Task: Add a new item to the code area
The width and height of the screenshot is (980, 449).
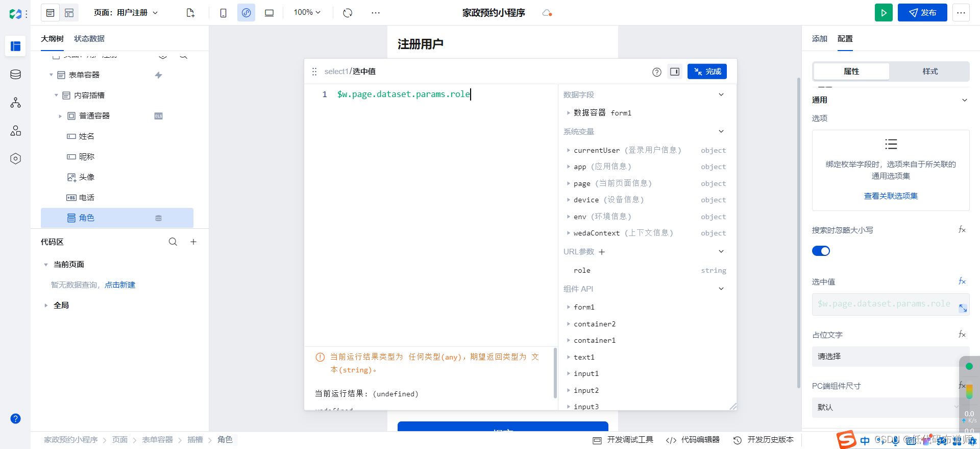Action: 193,242
